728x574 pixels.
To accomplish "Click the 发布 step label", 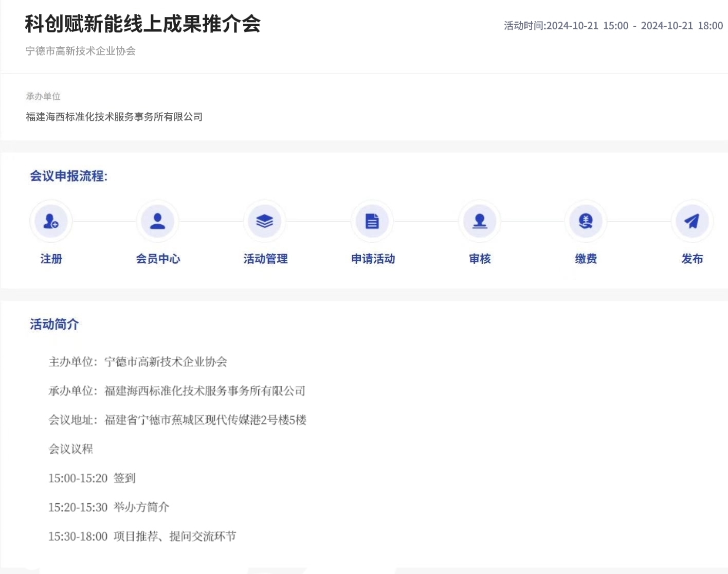I will 692,259.
